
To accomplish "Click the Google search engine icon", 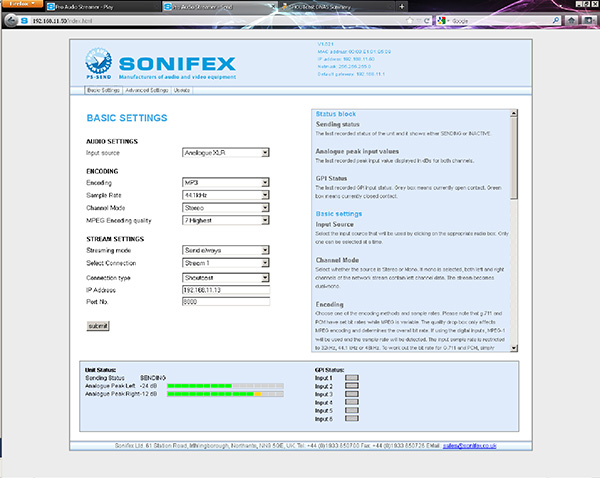I will coord(441,21).
